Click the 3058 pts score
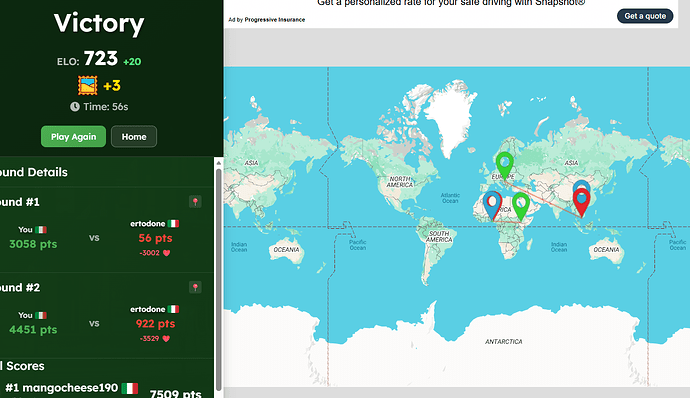Screen dimensions: 690x398 (33, 244)
